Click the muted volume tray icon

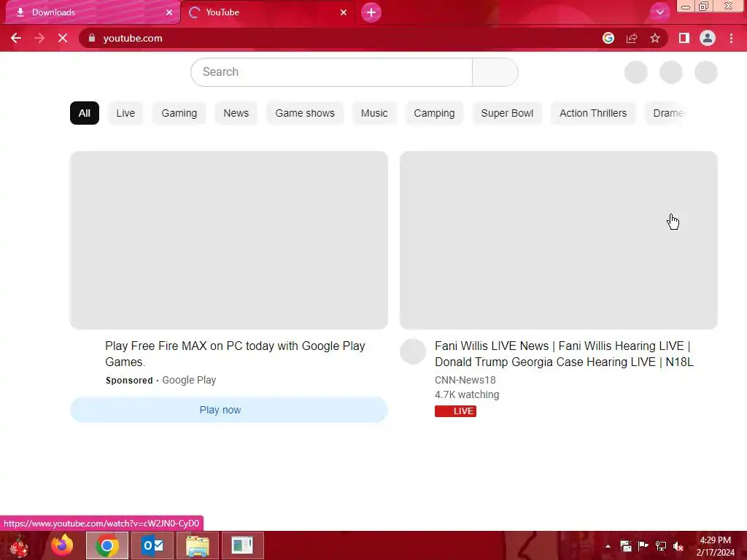(678, 546)
